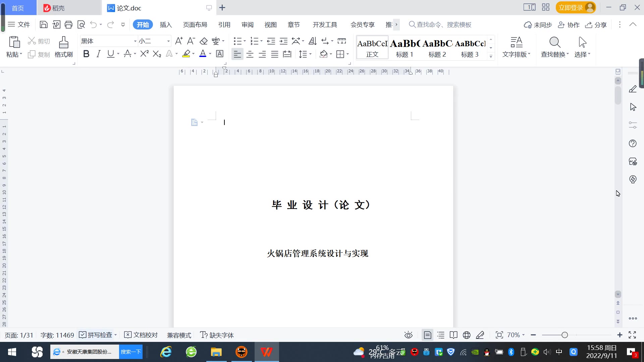
Task: Click the print icon in quick toolbar
Action: (x=68, y=24)
